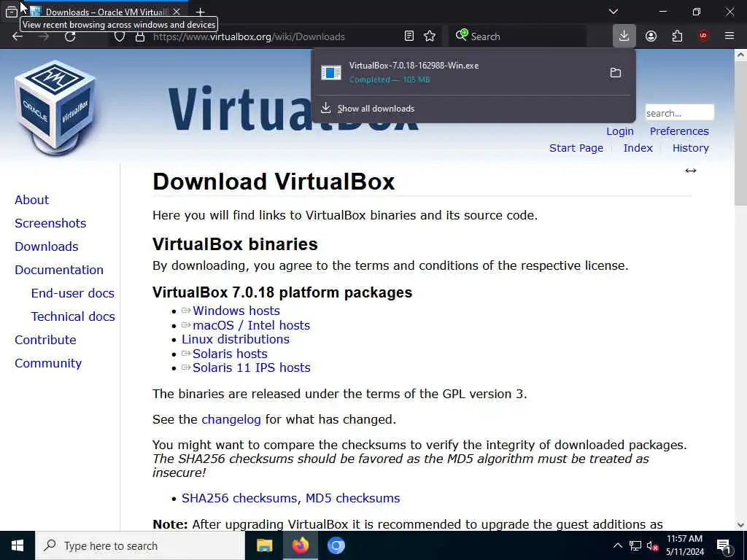
Task: Open Downloads in the sidebar
Action: pos(46,246)
